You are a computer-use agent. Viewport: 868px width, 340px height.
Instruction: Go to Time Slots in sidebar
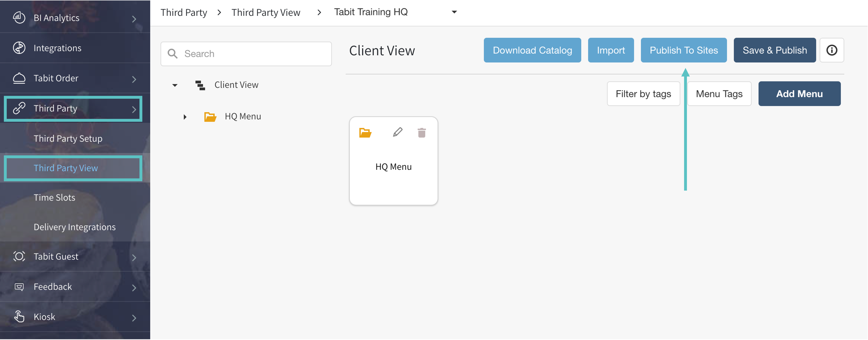pos(54,198)
